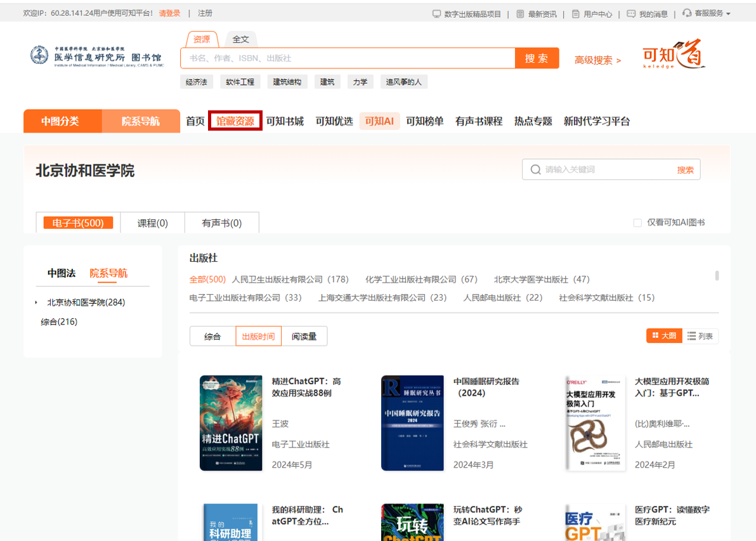756x541 pixels.
Task: Click 搜索 in the keyword search field
Action: coord(685,170)
